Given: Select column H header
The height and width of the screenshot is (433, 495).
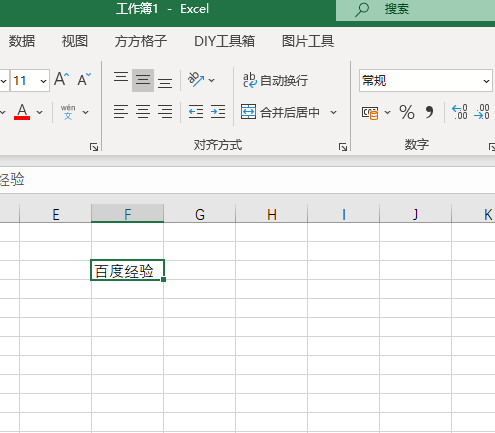Looking at the screenshot, I should click(x=272, y=214).
